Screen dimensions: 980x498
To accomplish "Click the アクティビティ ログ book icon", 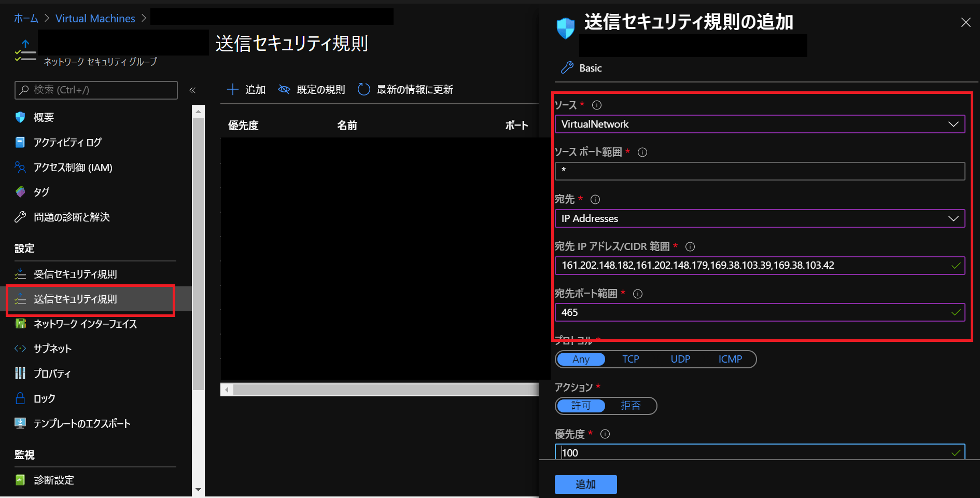I will 20,142.
